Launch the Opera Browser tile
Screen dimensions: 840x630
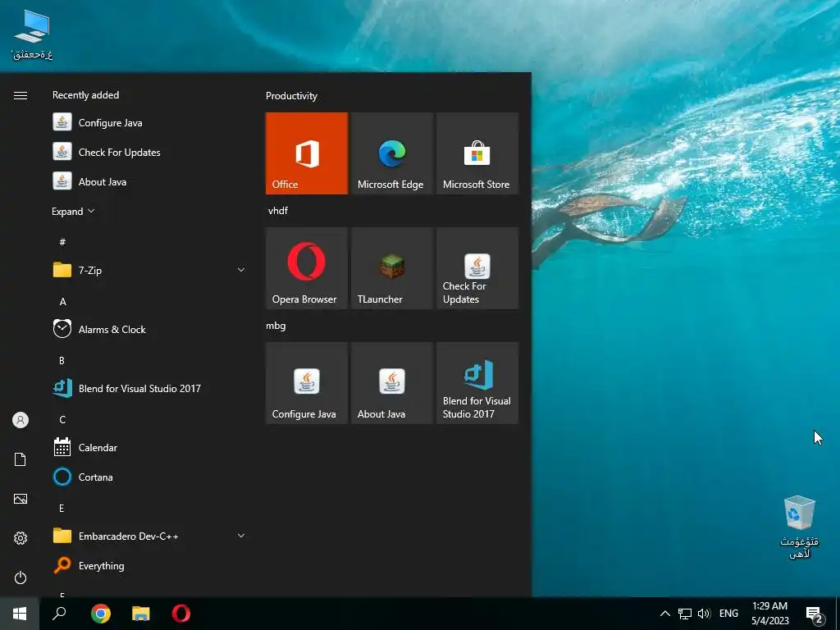click(307, 268)
